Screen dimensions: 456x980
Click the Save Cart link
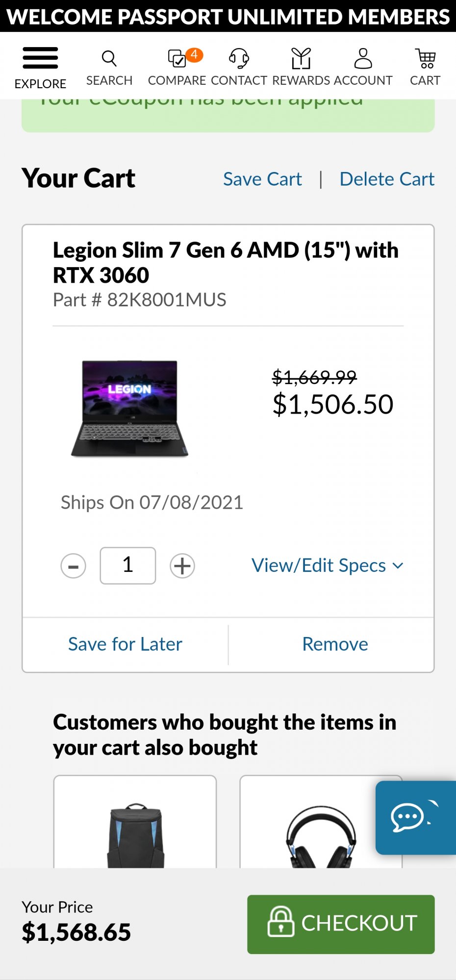coord(262,179)
